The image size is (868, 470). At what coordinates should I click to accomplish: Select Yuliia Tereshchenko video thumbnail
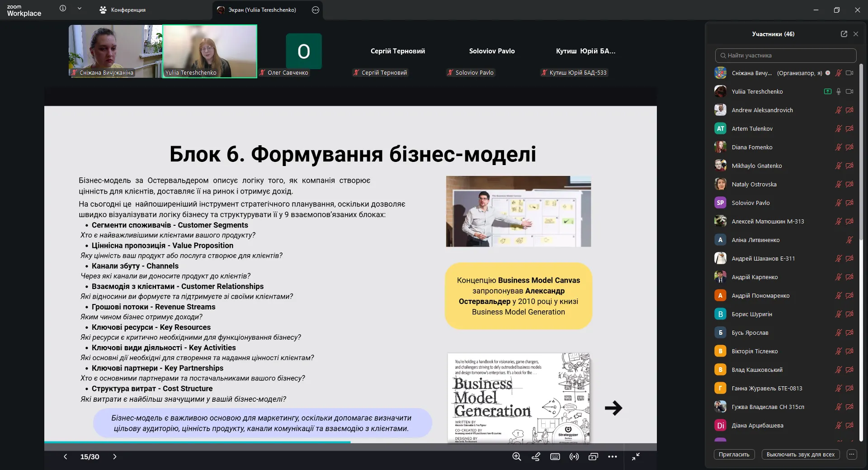[210, 51]
